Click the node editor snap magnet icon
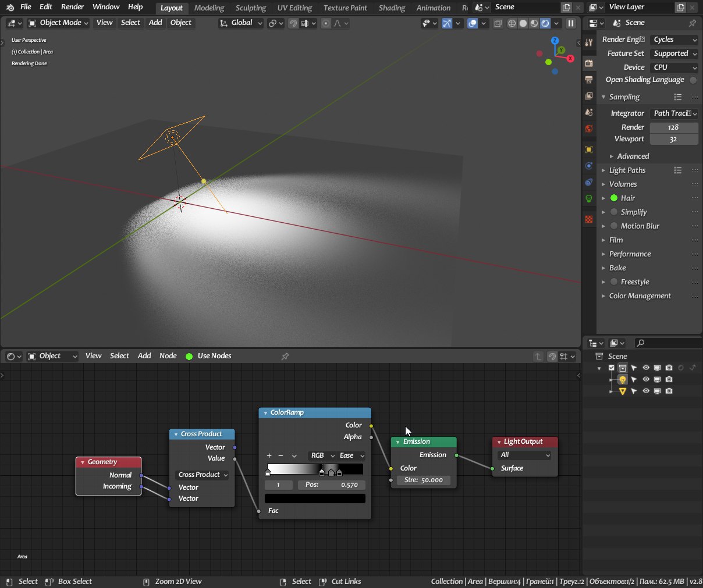This screenshot has width=703, height=588. pos(552,357)
